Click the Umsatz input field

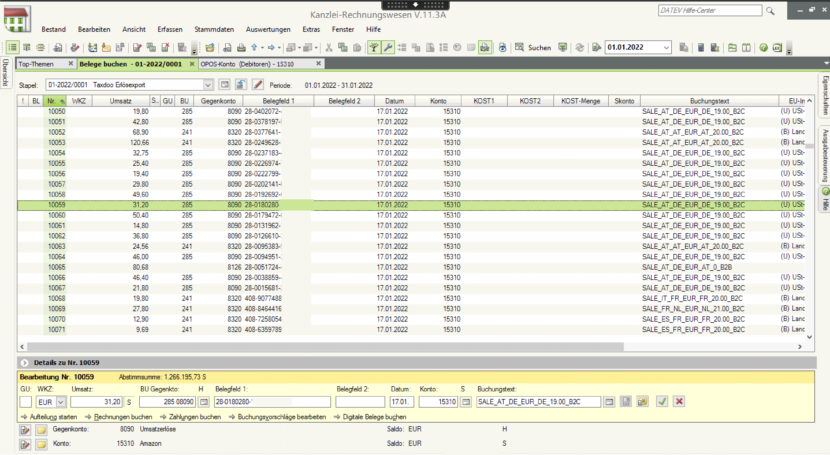pos(96,402)
